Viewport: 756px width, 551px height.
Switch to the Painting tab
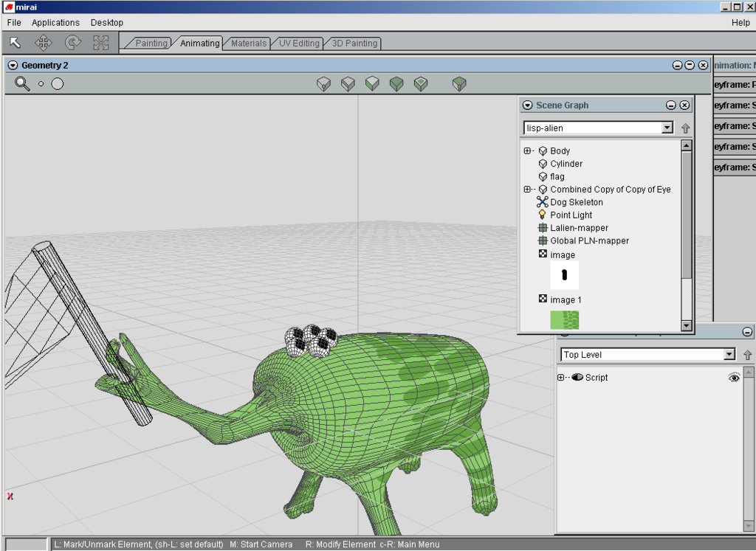pyautogui.click(x=150, y=44)
